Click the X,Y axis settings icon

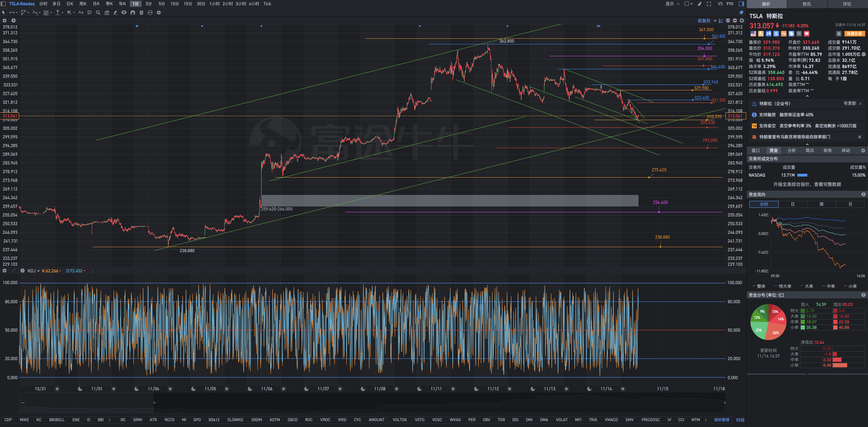pyautogui.click(x=721, y=21)
